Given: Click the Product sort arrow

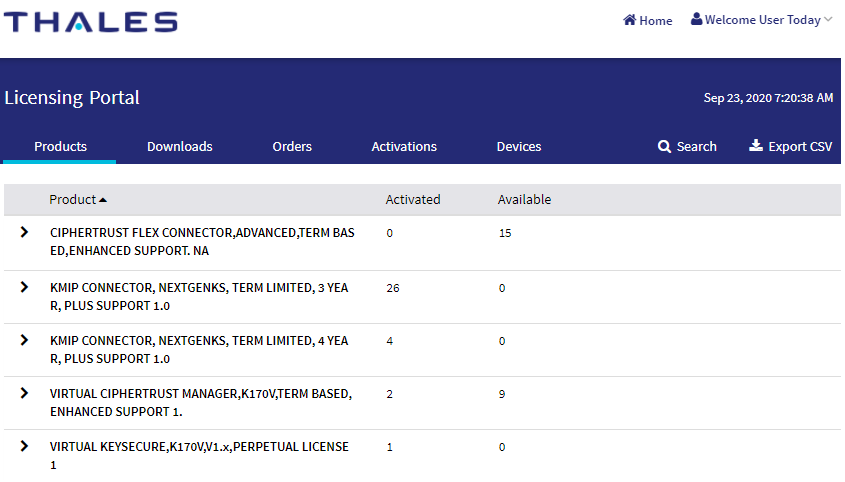Looking at the screenshot, I should (103, 200).
